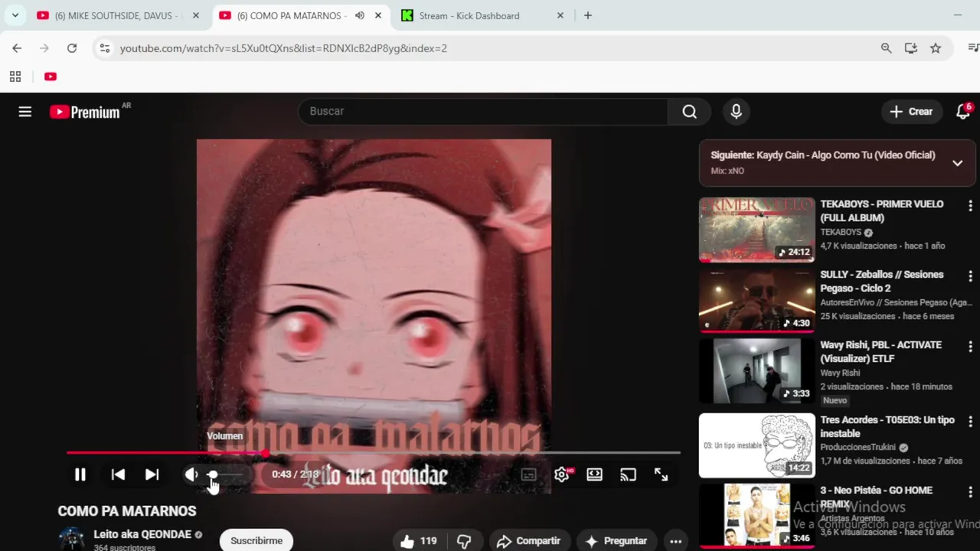Open options for Neo Pistéa GO HOME video

click(970, 492)
